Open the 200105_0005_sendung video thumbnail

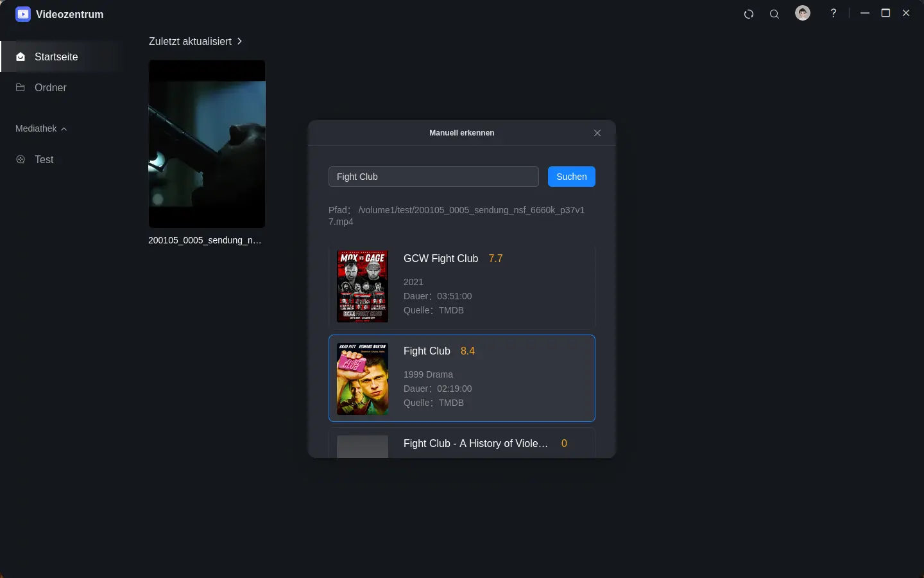click(x=207, y=144)
